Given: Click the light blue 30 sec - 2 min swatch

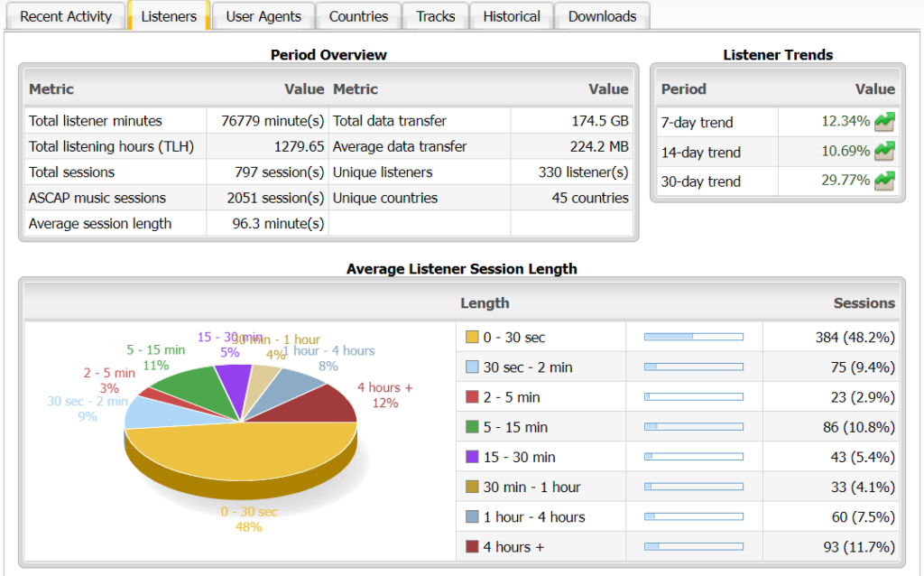Looking at the screenshot, I should pos(472,367).
